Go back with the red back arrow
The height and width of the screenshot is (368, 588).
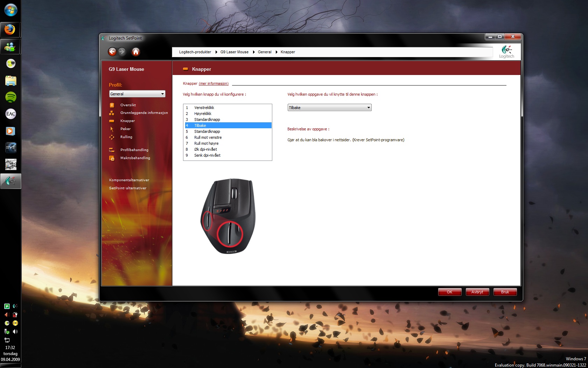click(112, 52)
